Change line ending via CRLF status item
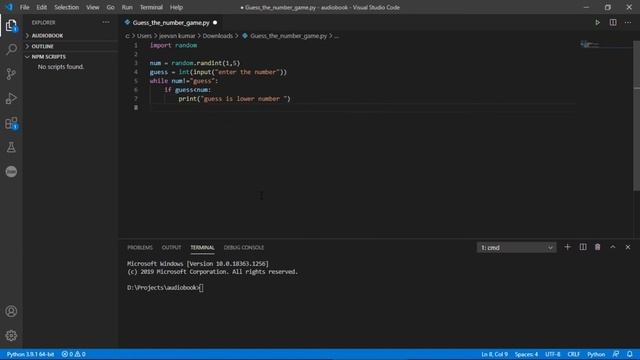The height and width of the screenshot is (360, 640). [x=573, y=354]
